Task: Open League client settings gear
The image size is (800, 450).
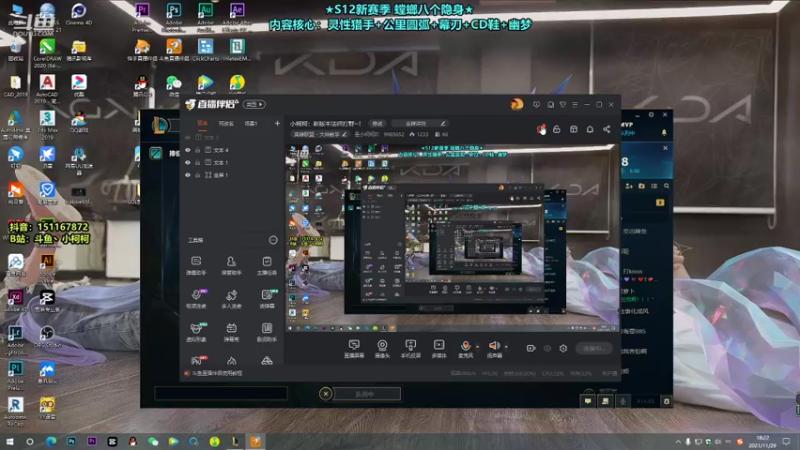Action: 651,115
